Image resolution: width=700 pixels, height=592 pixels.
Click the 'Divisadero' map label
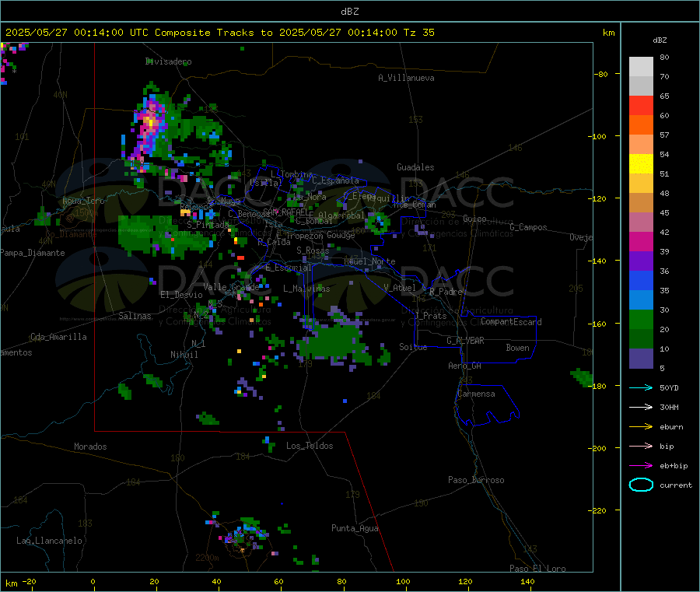168,61
